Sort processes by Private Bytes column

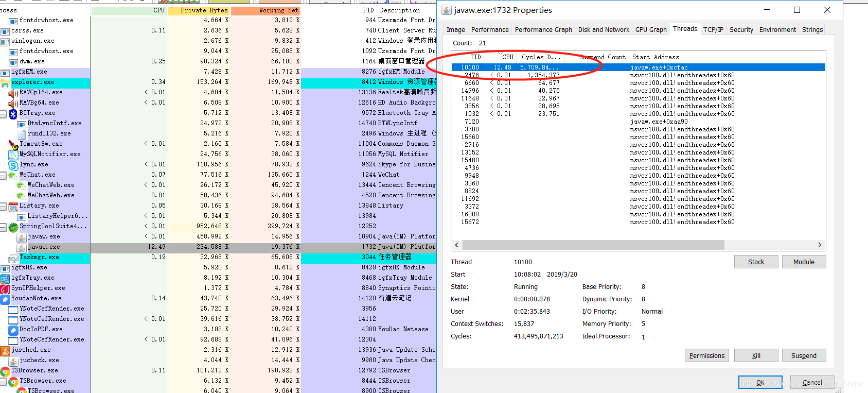coord(199,10)
